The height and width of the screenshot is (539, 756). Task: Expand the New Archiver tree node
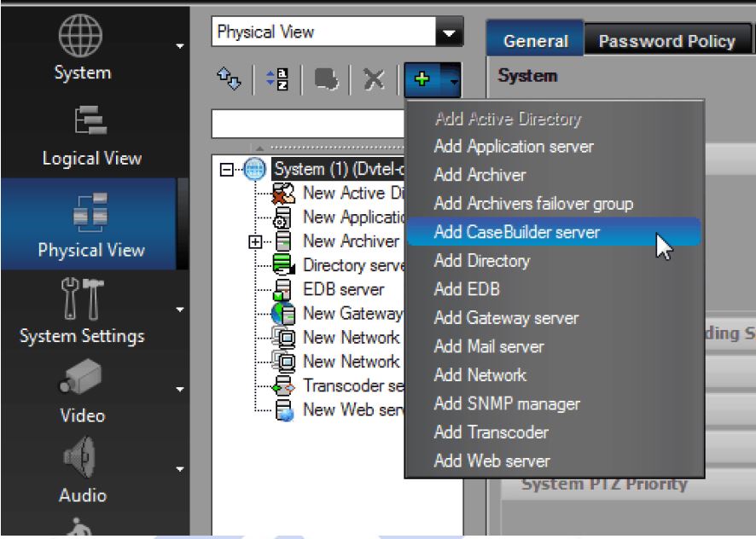[255, 241]
